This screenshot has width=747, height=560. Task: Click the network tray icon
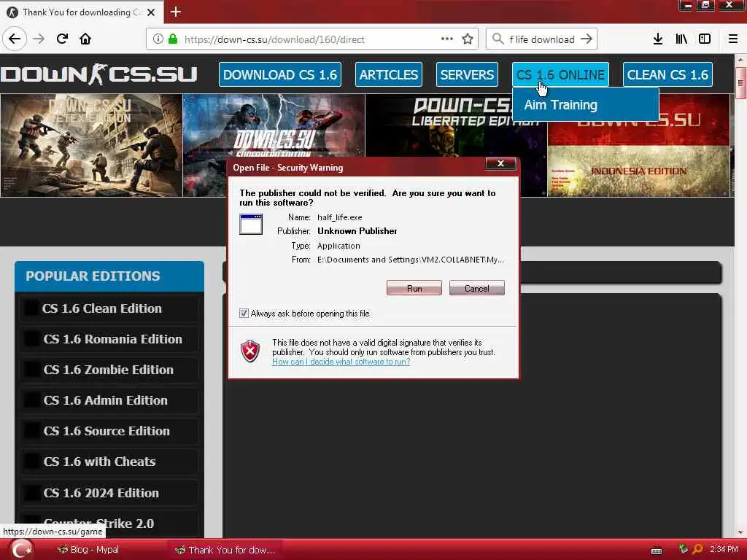point(683,549)
